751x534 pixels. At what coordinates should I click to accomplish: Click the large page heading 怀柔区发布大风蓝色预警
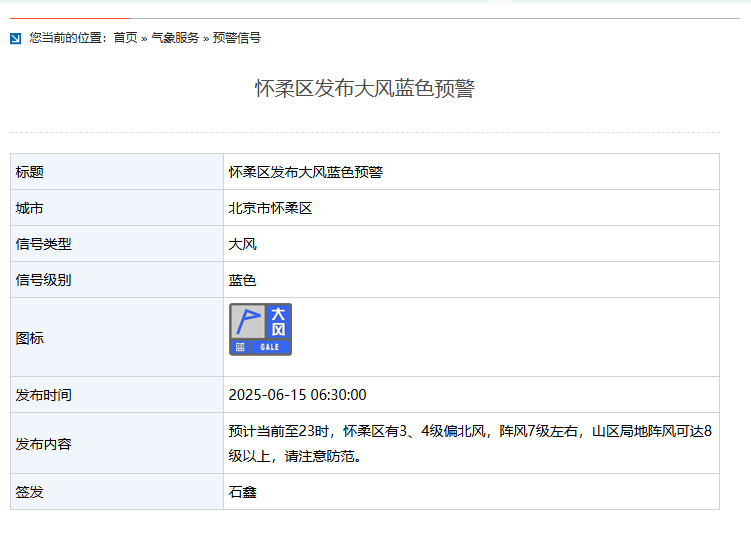click(x=364, y=89)
